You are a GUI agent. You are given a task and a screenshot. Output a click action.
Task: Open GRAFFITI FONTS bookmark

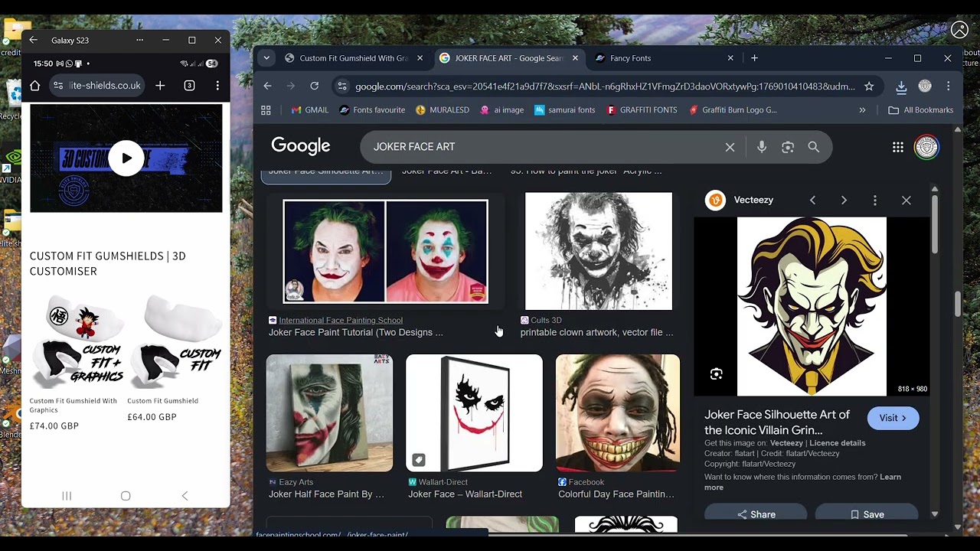click(x=642, y=110)
